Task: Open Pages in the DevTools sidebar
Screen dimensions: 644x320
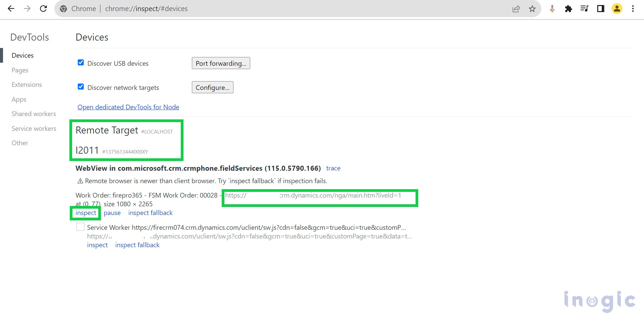Action: (20, 70)
